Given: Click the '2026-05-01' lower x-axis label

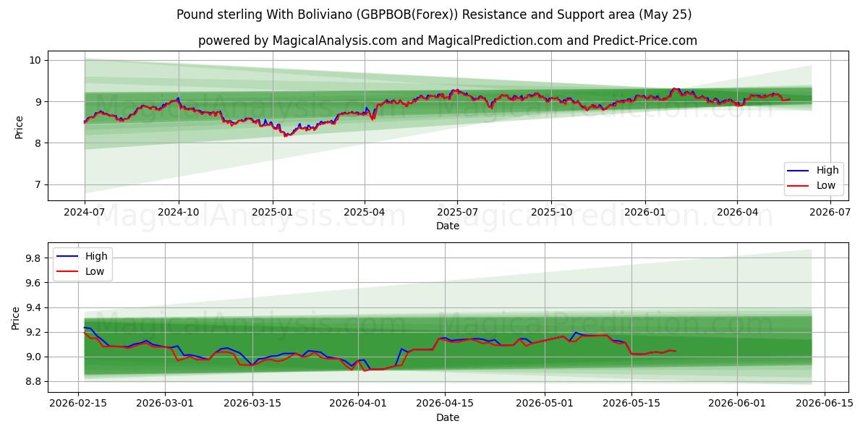Looking at the screenshot, I should (545, 404).
